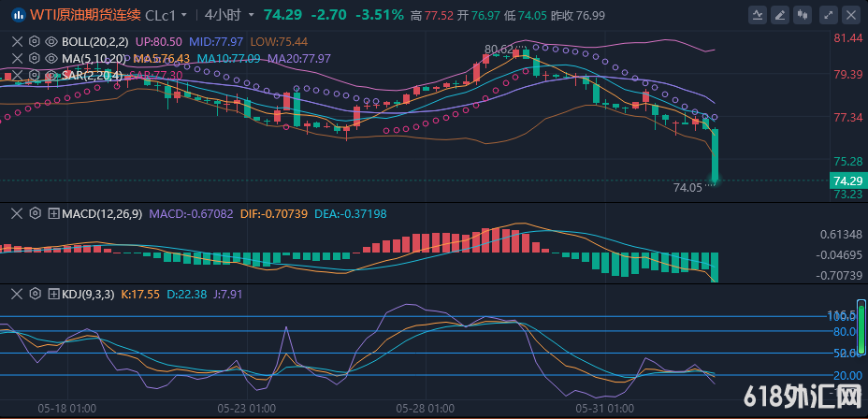Open the CLc1 symbol dropdown
The width and height of the screenshot is (868, 419).
(166, 15)
